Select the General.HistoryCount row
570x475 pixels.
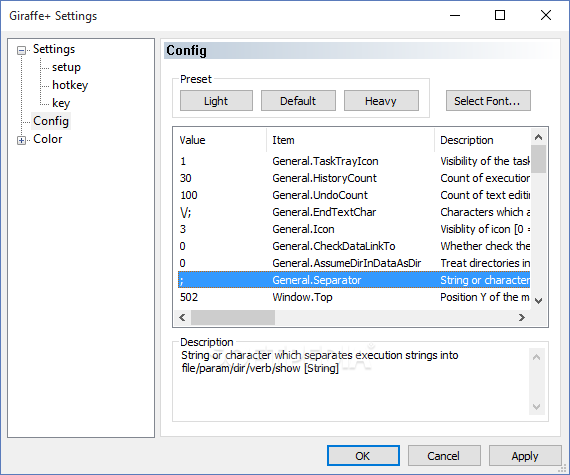pos(354,178)
